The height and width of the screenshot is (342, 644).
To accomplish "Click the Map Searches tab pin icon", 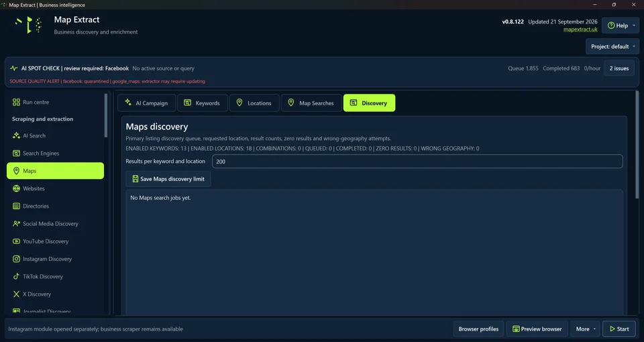I will point(290,103).
